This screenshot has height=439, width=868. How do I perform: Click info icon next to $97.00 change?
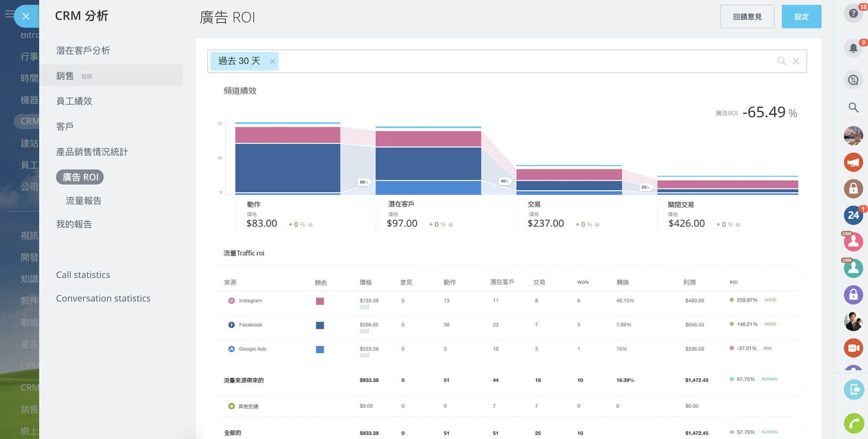[451, 225]
